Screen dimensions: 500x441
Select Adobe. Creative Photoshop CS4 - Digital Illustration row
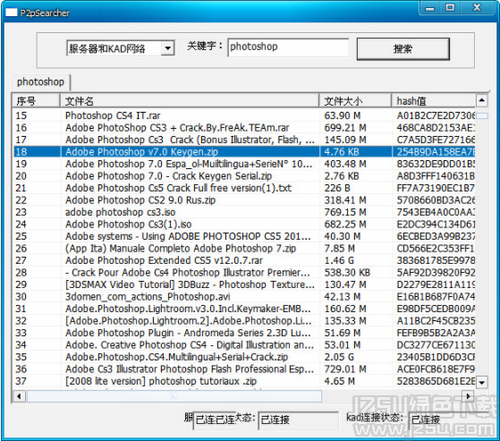click(244, 345)
